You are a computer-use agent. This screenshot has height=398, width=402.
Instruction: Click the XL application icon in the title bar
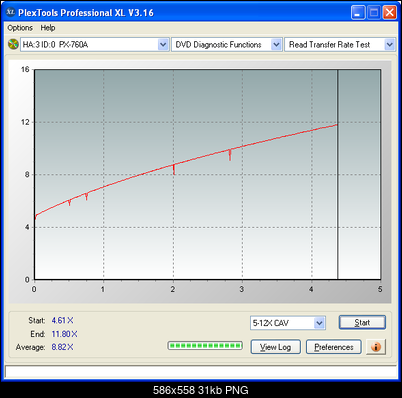pos(11,12)
